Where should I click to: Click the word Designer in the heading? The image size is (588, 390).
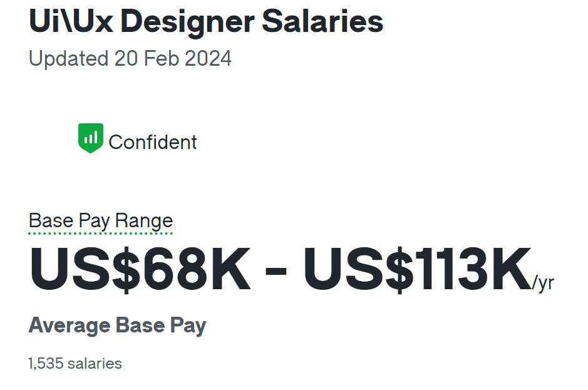pos(187,23)
